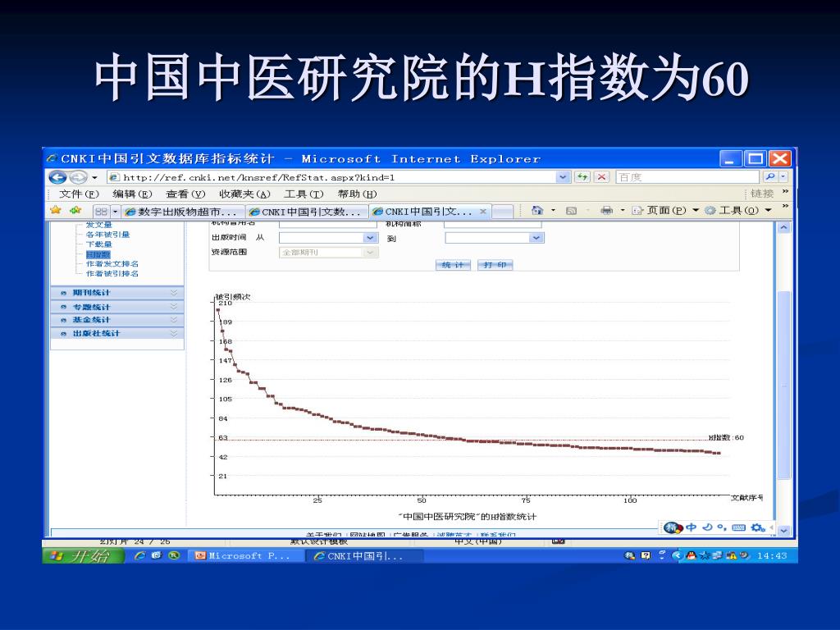The image size is (840, 630).
Task: Select 下载量 in the sidebar tree
Action: point(99,244)
